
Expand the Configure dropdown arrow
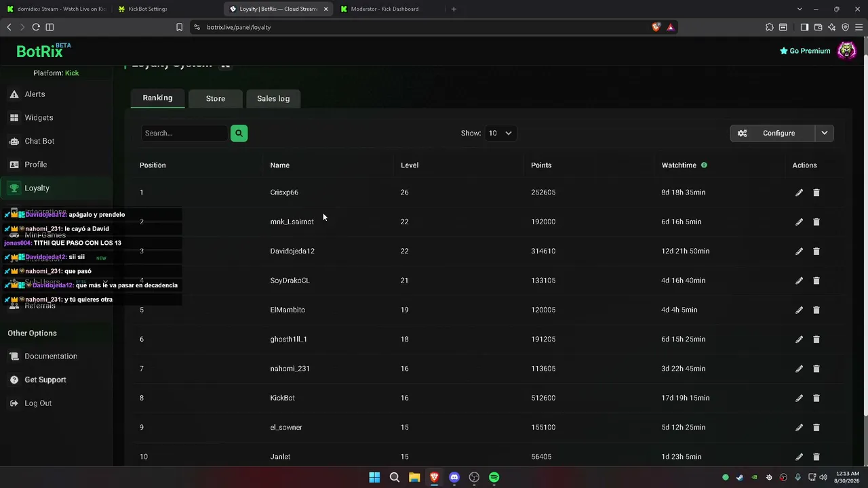click(x=824, y=133)
